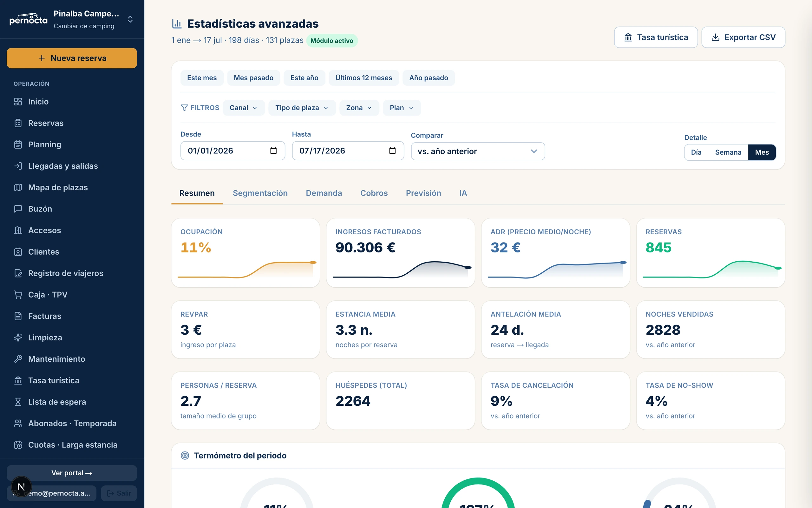
Task: Click the Lista de espera hourglass icon
Action: (18, 402)
